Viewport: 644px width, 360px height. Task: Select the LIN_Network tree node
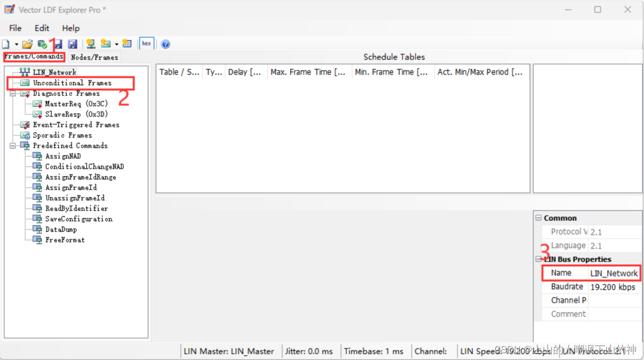pos(54,72)
